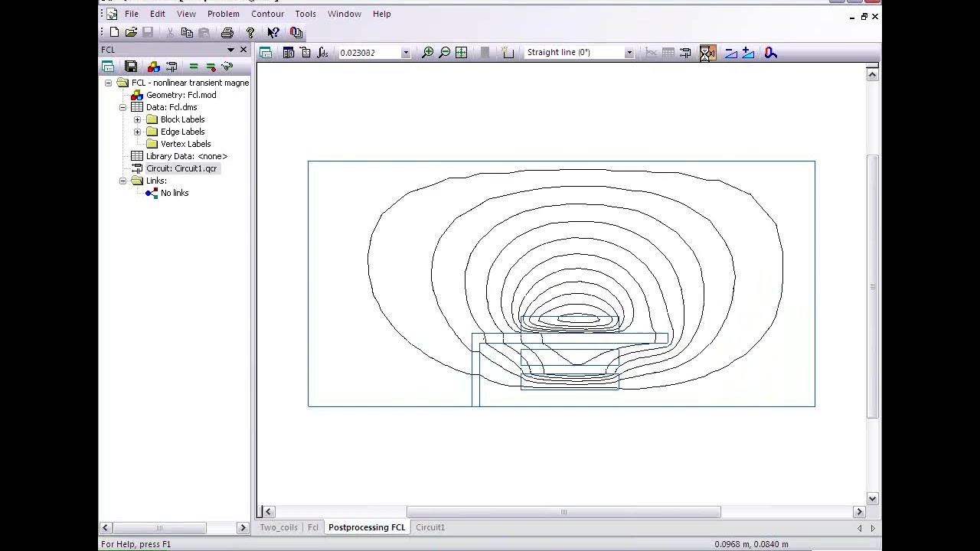Select Geometry: Fcl.mod tree item
This screenshot has width=980, height=551.
pyautogui.click(x=181, y=95)
